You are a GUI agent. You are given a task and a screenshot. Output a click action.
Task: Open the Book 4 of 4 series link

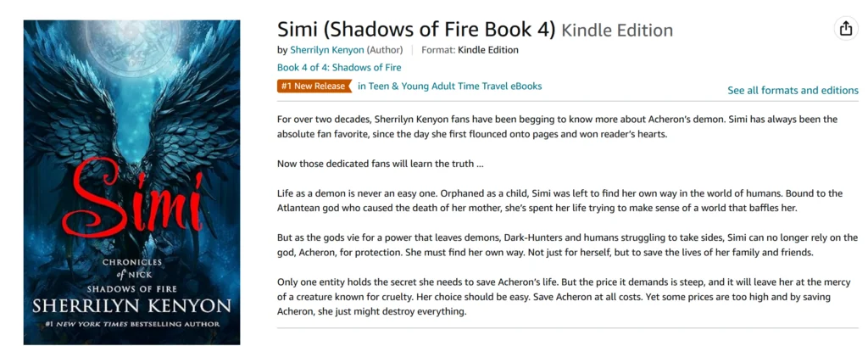339,68
